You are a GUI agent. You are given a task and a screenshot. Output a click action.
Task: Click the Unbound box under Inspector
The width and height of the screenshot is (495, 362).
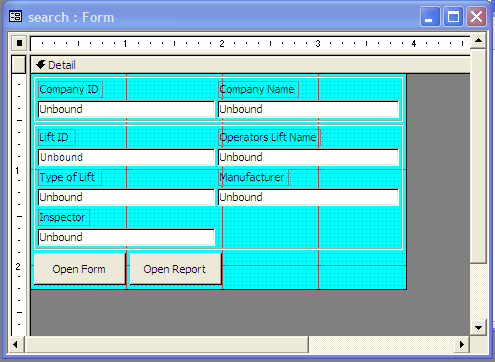[126, 237]
